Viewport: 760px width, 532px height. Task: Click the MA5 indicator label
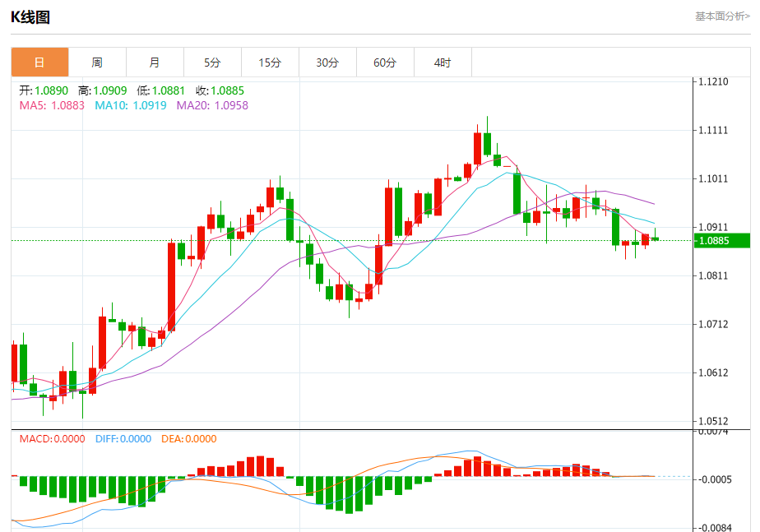coord(52,105)
